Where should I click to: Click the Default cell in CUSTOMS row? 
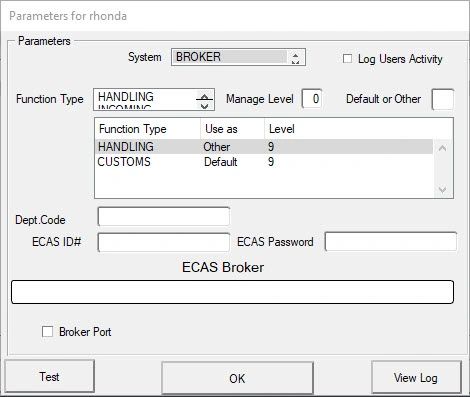[x=221, y=162]
